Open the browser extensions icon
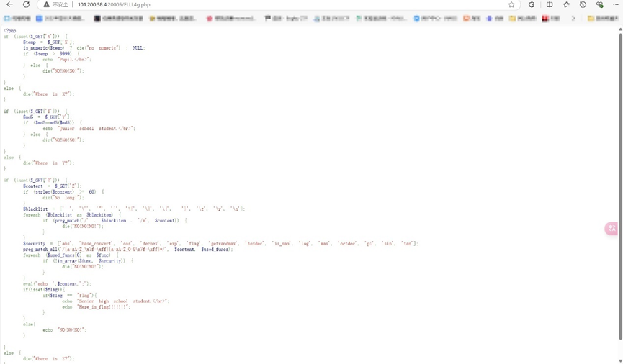623x364 pixels. pyautogui.click(x=532, y=4)
